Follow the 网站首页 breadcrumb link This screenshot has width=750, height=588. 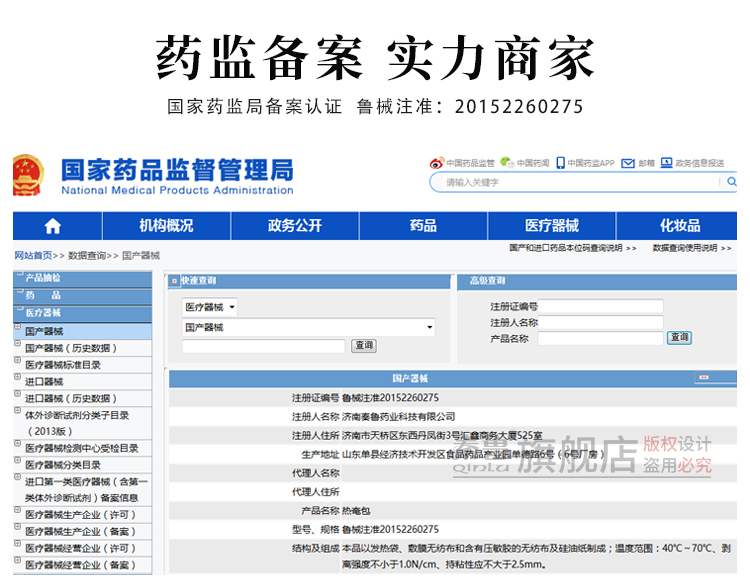pyautogui.click(x=33, y=255)
